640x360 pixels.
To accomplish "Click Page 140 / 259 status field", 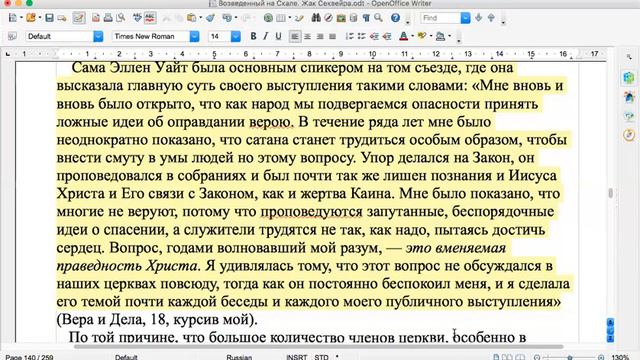I will pyautogui.click(x=29, y=357).
